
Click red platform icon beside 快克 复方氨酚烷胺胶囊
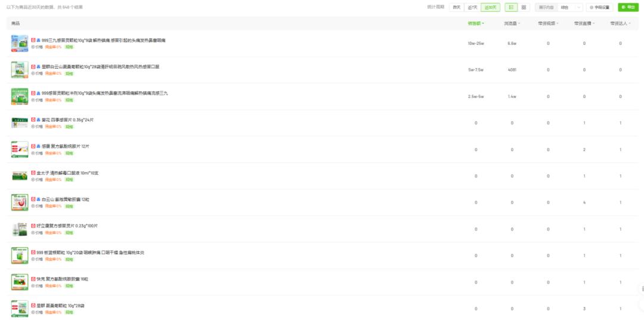point(33,279)
